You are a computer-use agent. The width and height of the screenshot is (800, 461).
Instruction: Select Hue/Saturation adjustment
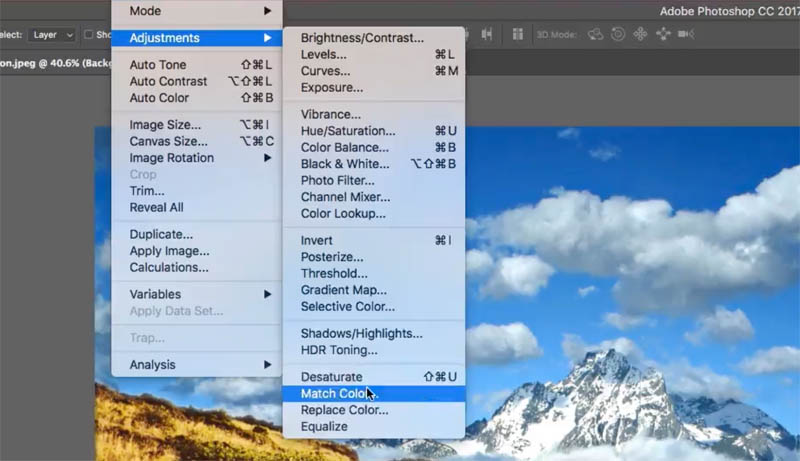[374, 131]
